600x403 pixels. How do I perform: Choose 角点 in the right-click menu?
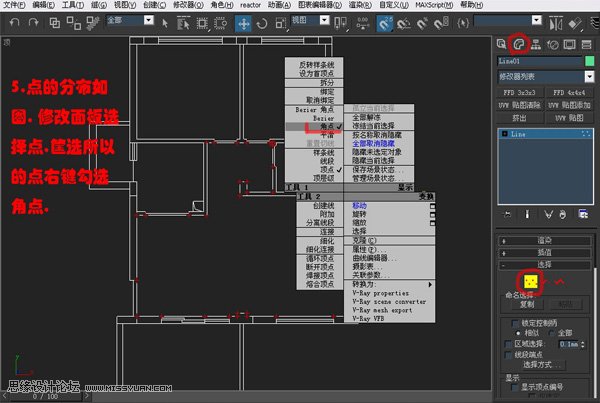(x=315, y=127)
